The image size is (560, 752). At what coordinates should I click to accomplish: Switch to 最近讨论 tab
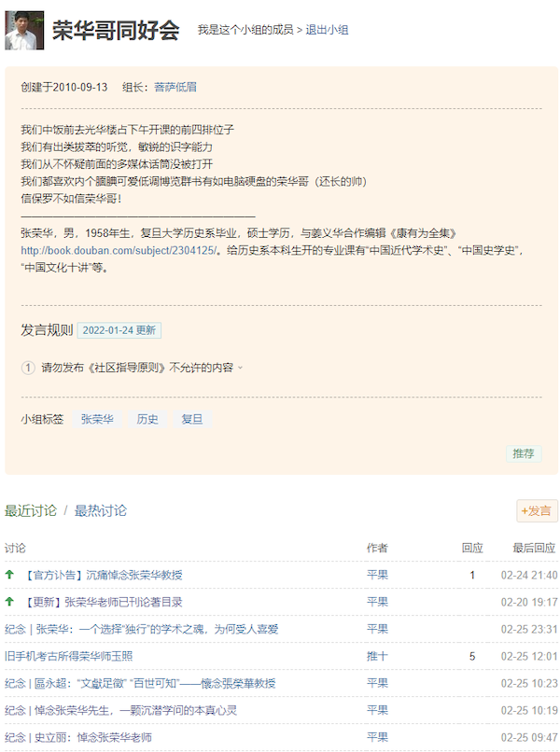[x=31, y=510]
